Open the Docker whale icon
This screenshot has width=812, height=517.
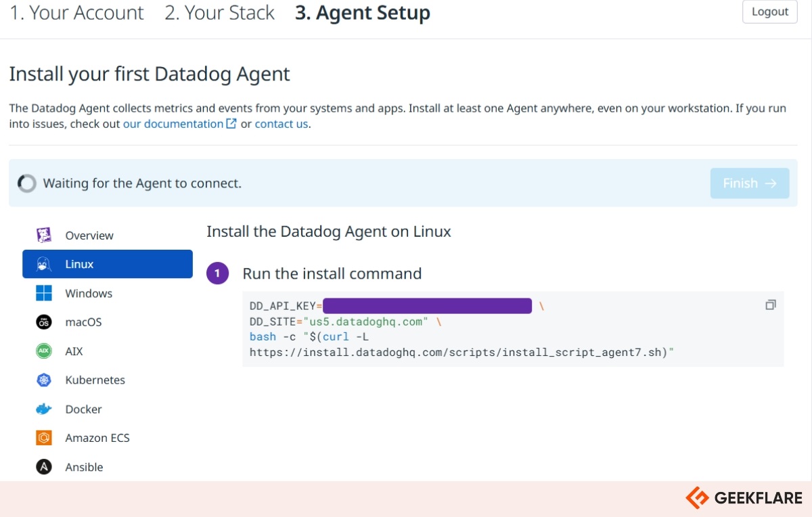point(44,409)
